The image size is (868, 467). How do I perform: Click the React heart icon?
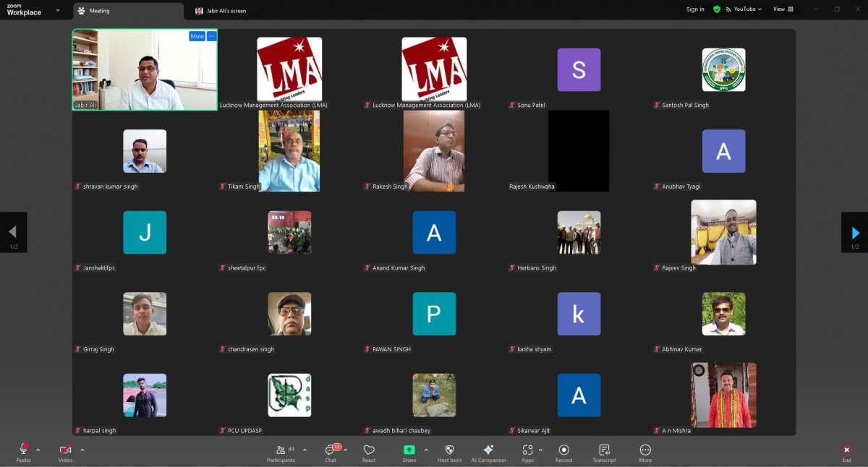coord(369,453)
